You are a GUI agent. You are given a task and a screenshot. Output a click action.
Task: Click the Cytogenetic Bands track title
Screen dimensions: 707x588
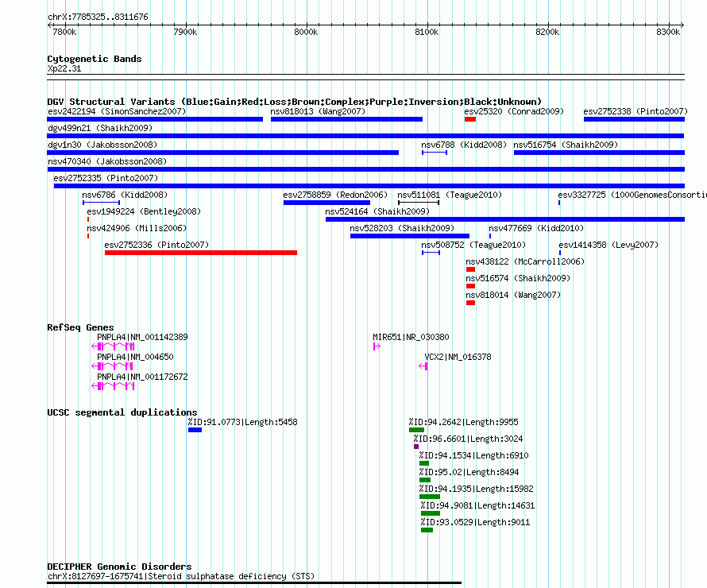(95, 59)
